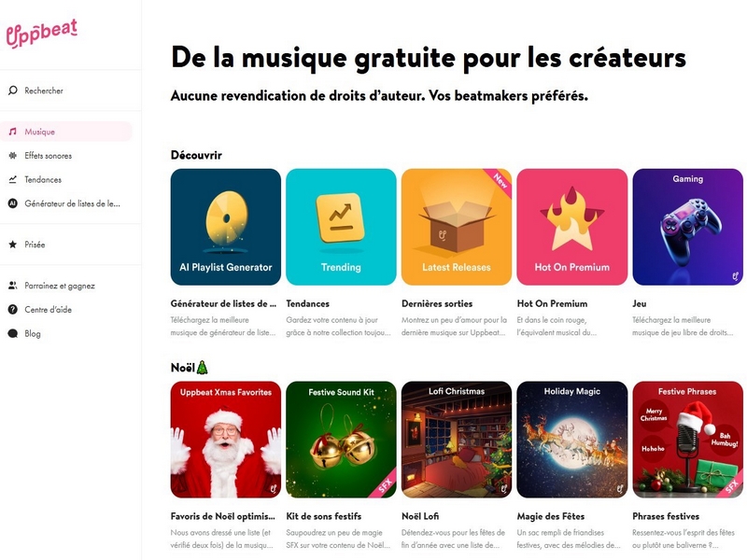Screen dimensions: 747x560
Task: Select the Hot On Premium card
Action: (571, 227)
